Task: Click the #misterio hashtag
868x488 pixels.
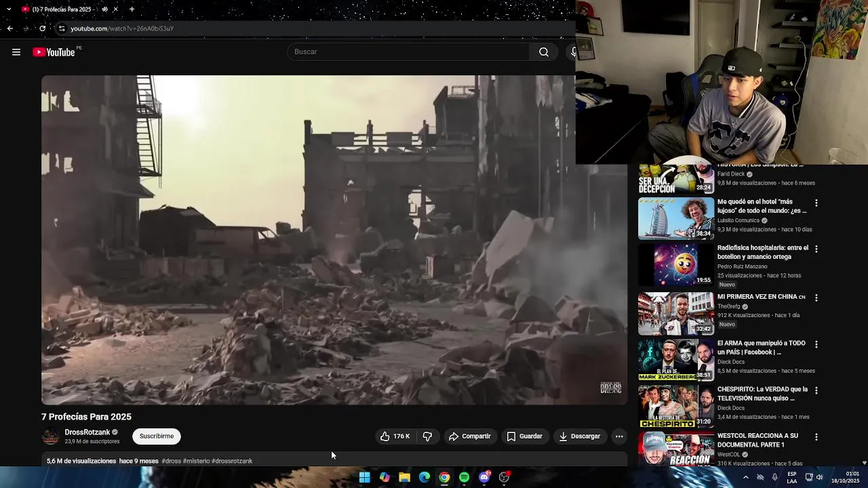Action: pyautogui.click(x=196, y=461)
